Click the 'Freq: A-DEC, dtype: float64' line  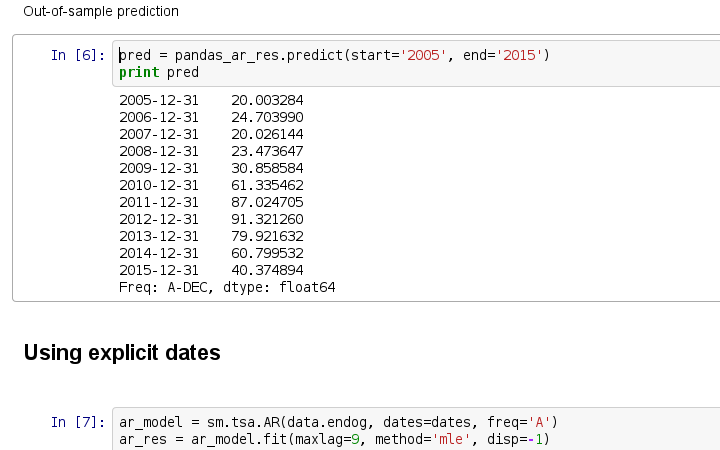click(x=227, y=287)
